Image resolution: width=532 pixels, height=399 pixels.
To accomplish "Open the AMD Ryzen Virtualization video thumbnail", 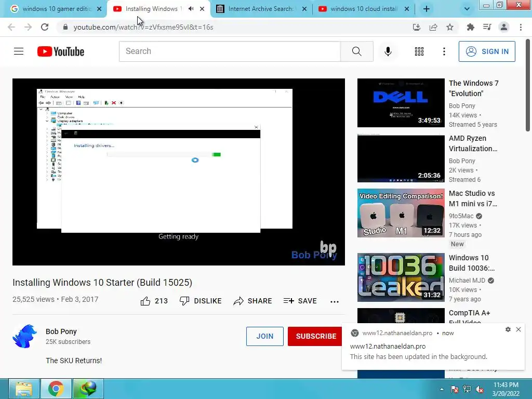I will pyautogui.click(x=401, y=158).
